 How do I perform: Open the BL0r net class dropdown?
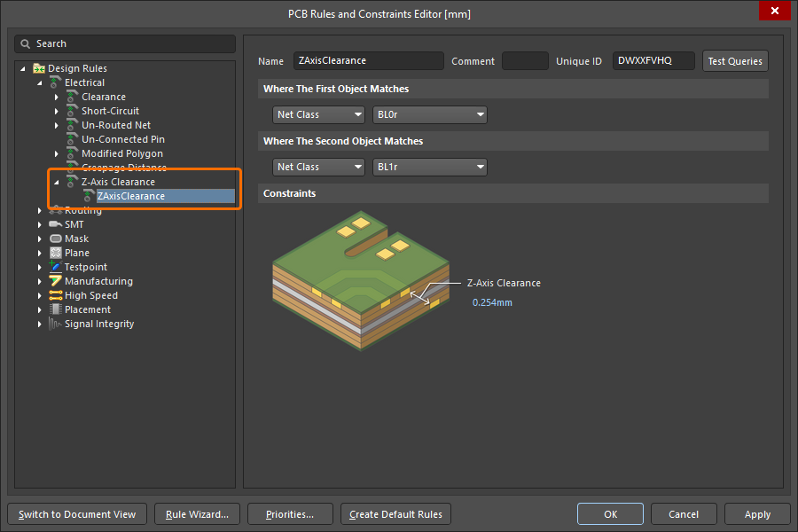pos(430,114)
